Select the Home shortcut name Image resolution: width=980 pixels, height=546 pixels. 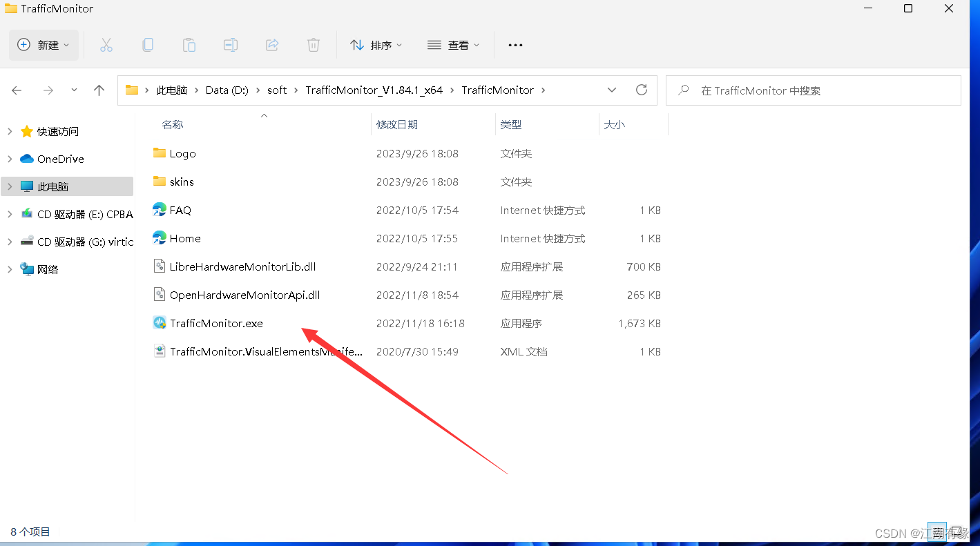pos(185,238)
